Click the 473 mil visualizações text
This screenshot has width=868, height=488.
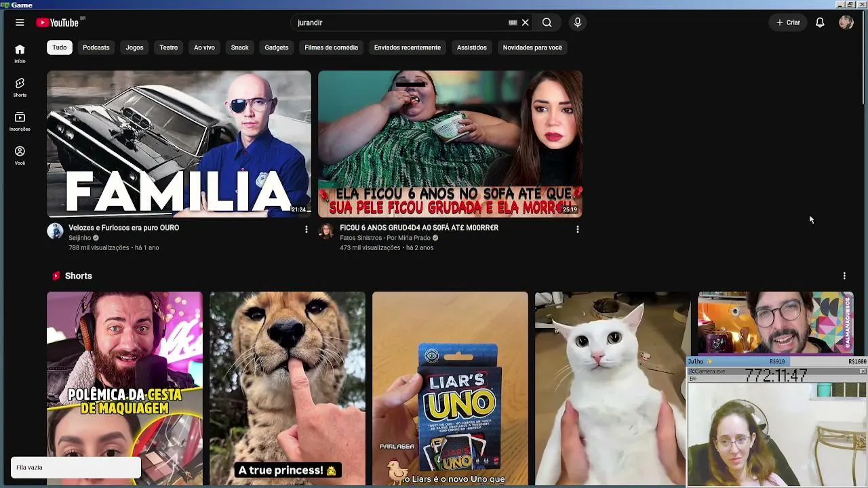(x=370, y=248)
